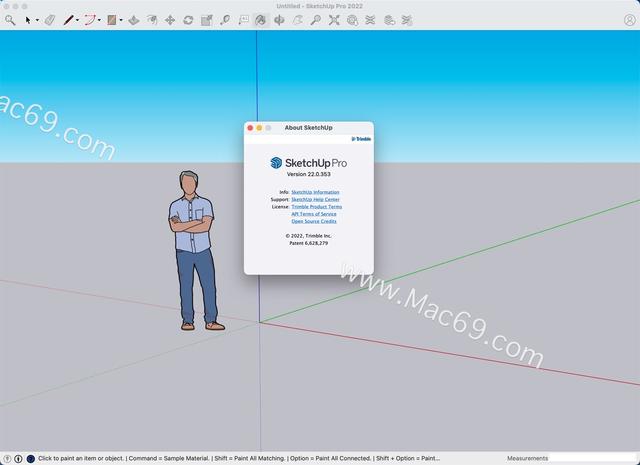Open the API Terms of Service link
640x465 pixels.
click(x=314, y=214)
